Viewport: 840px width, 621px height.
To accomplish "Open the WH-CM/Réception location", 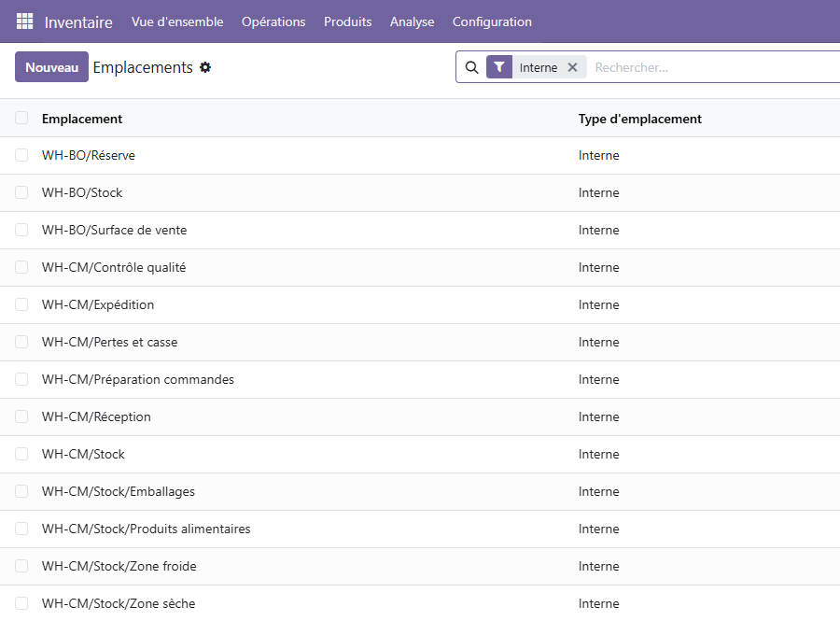I will point(96,416).
